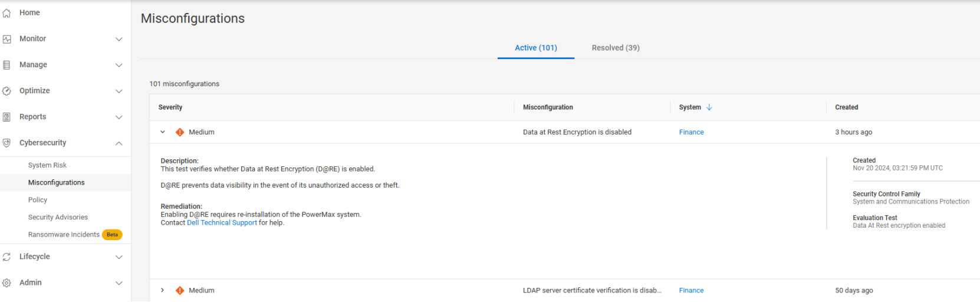Switch to the Resolved (39) tab
The width and height of the screenshot is (980, 302).
[x=616, y=48]
